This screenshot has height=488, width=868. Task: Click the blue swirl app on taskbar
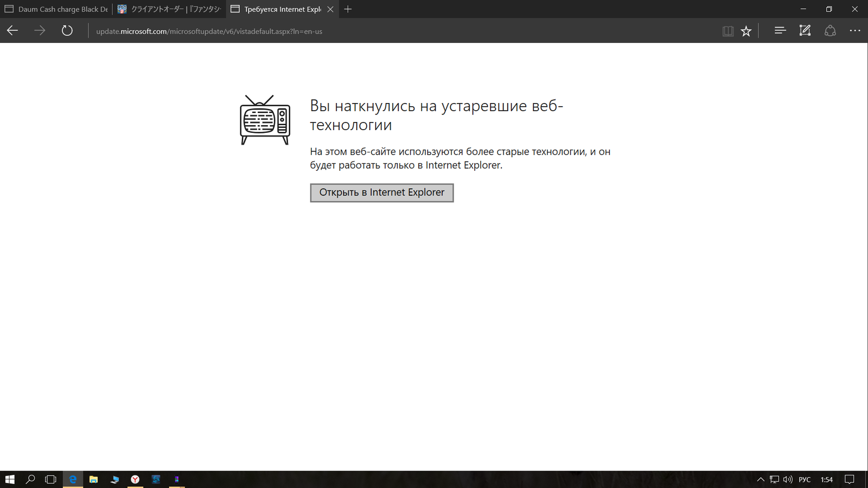pos(156,479)
